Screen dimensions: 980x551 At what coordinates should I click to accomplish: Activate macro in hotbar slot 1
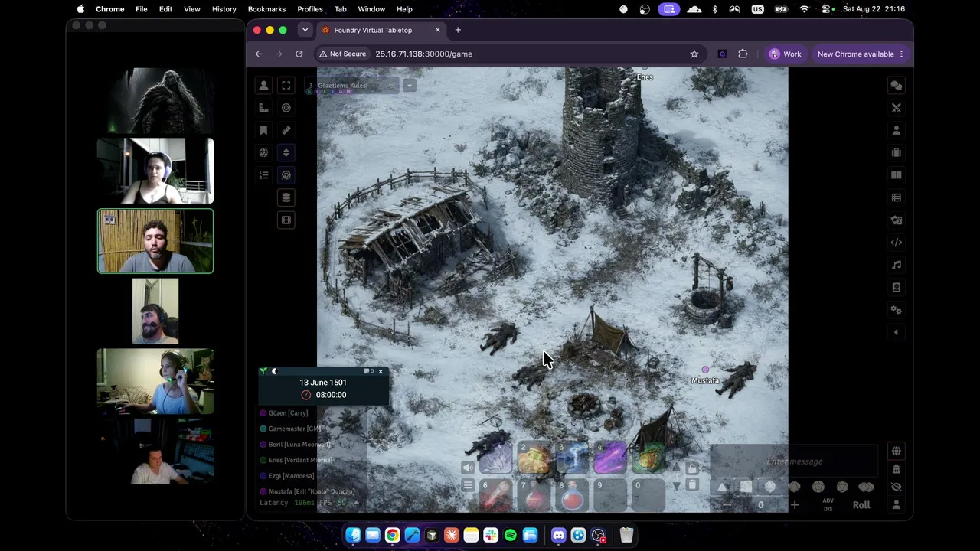click(x=495, y=458)
